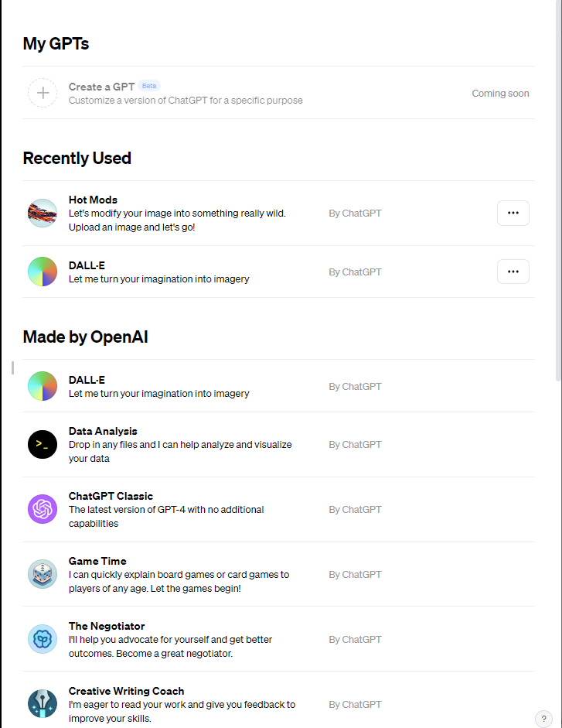
Task: Click 'Customize a version of ChatGPT' description
Action: (x=186, y=101)
